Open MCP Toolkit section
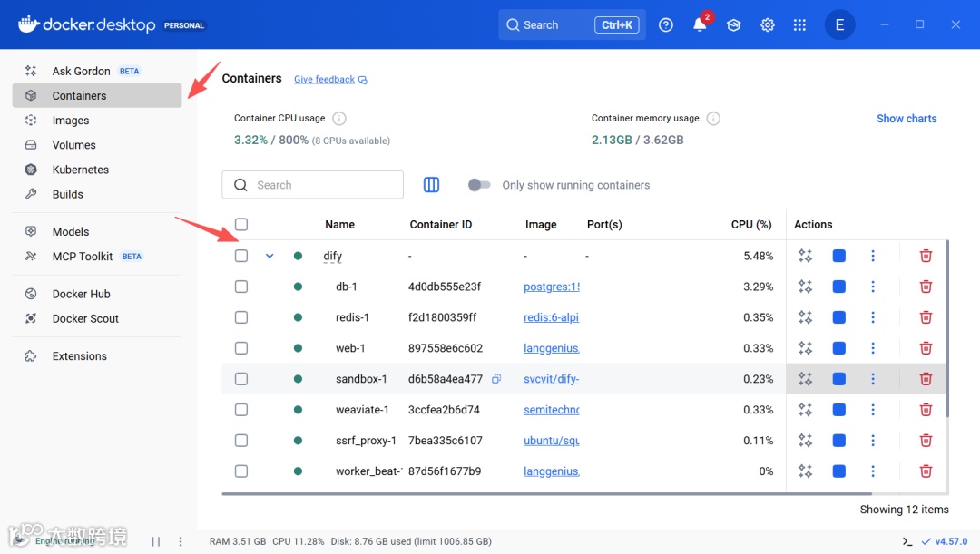The image size is (980, 554). [97, 256]
